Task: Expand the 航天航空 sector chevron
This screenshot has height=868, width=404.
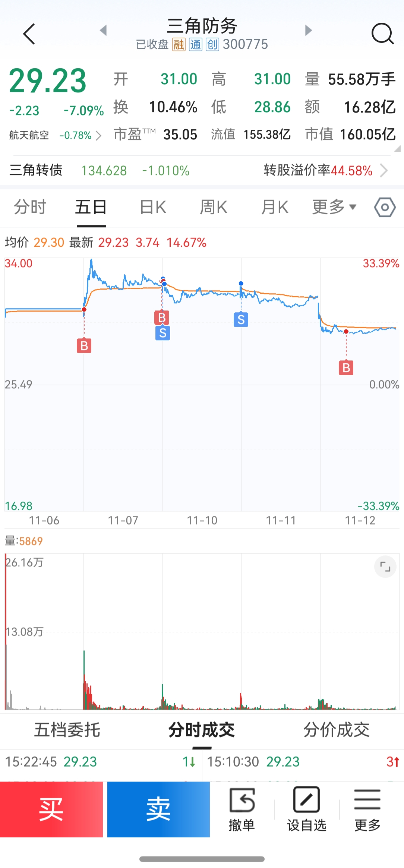Action: pos(98,135)
